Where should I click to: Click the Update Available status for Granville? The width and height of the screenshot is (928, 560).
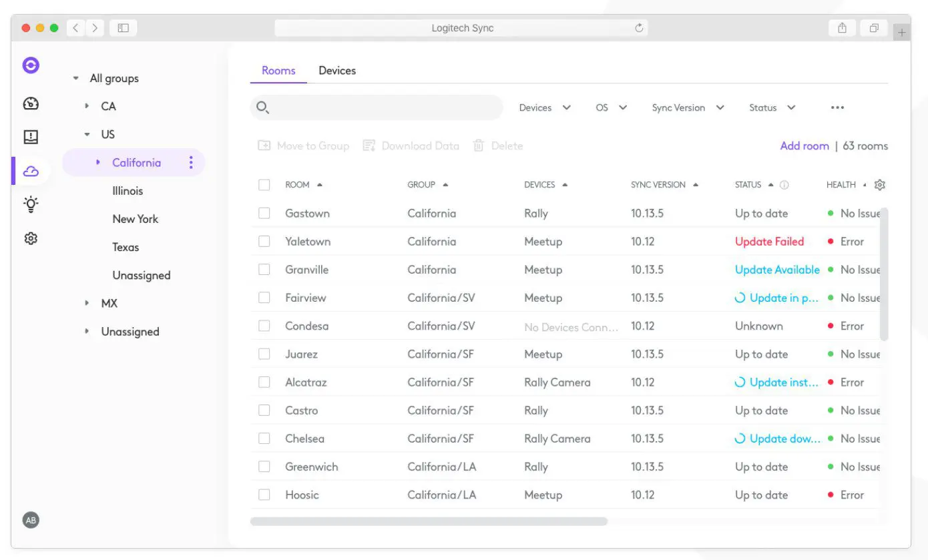[x=777, y=270]
